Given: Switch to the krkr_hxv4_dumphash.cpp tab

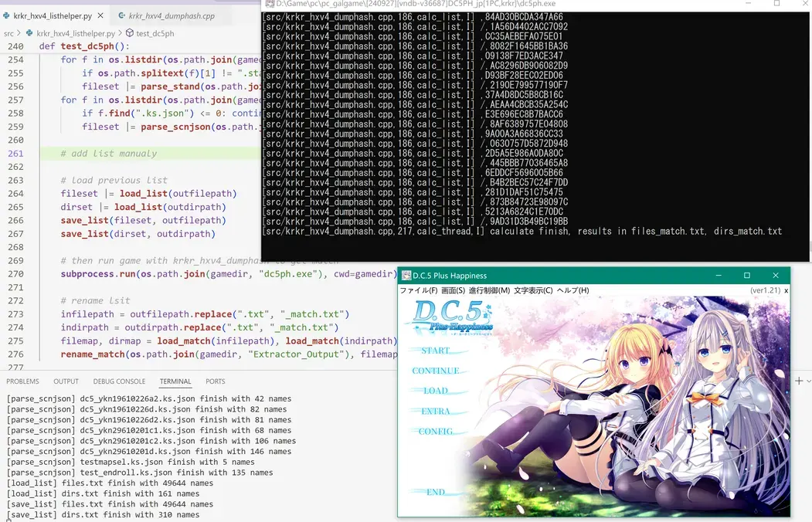Looking at the screenshot, I should pos(172,15).
